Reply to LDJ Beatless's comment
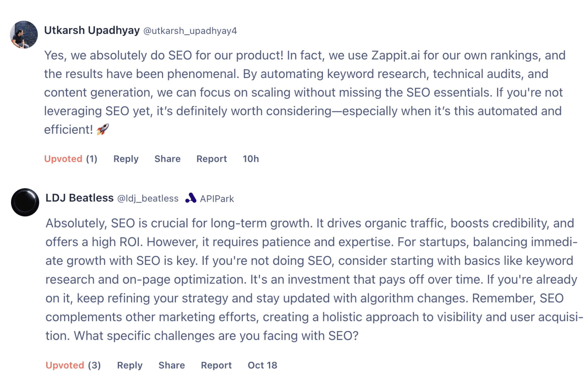 130,365
